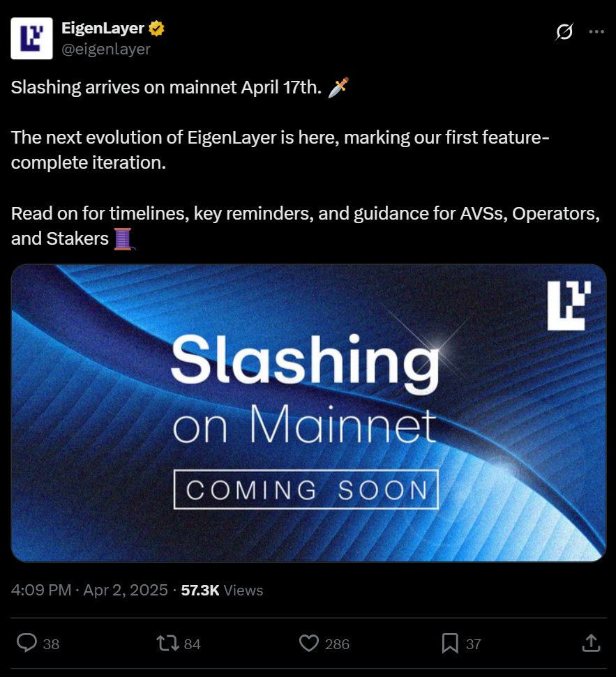616x677 pixels.
Task: Click the gold verified badge next to EigenLayer
Action: [156, 28]
